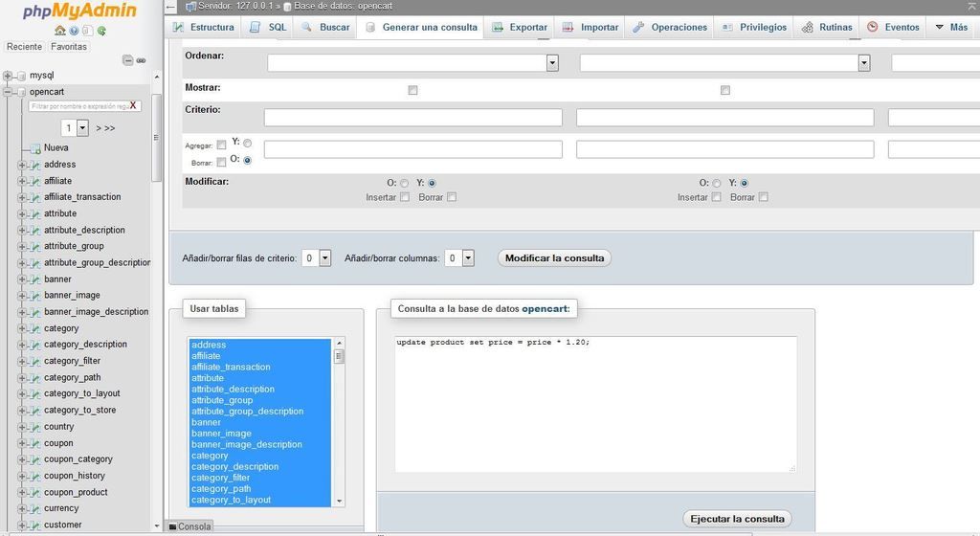Click the Importar tab icon
This screenshot has height=536, width=980.
pos(568,27)
